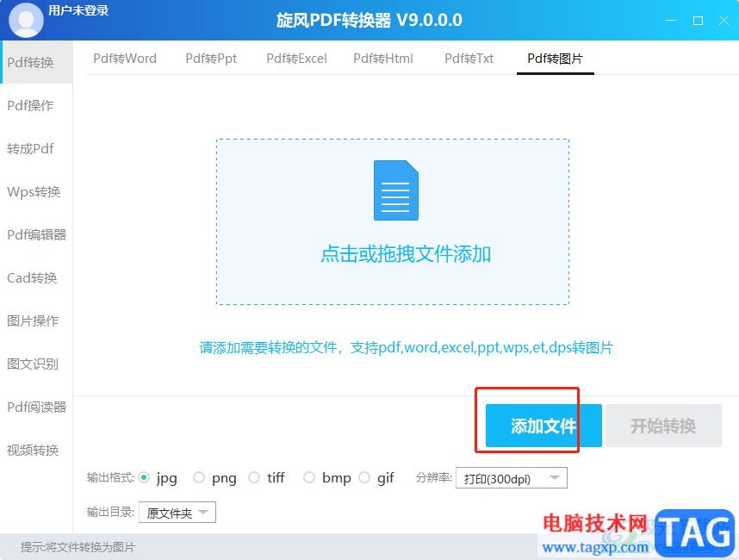Maximize the 旋风PDF转换器 window
This screenshot has width=739, height=560.
[x=698, y=21]
